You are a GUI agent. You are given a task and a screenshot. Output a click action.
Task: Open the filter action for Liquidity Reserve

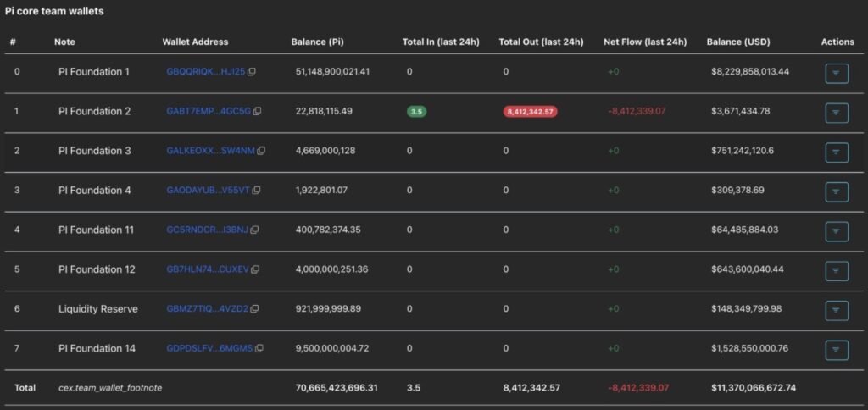[836, 310]
